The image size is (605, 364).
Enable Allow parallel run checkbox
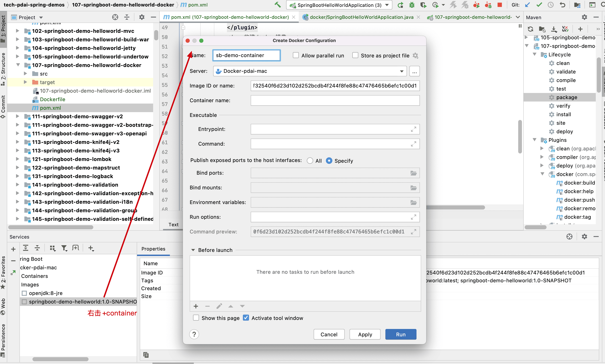click(x=296, y=55)
